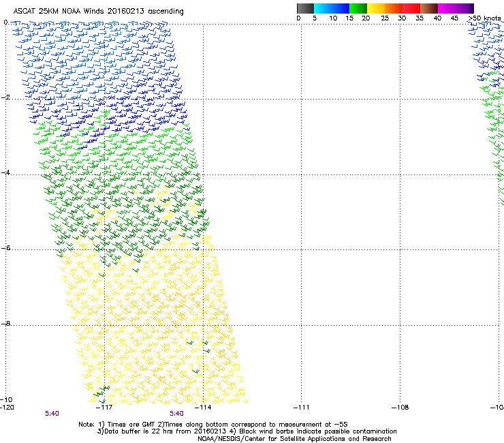Image resolution: width=504 pixels, height=443 pixels.
Task: Click the '-6' latitude axis label
Action: pos(5,247)
